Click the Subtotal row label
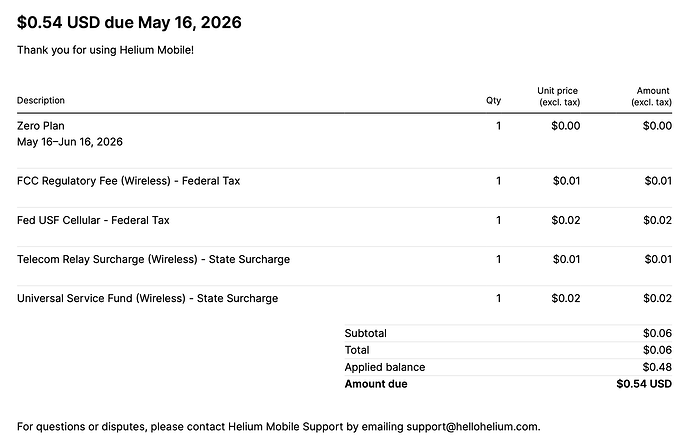The image size is (690, 440). (365, 333)
